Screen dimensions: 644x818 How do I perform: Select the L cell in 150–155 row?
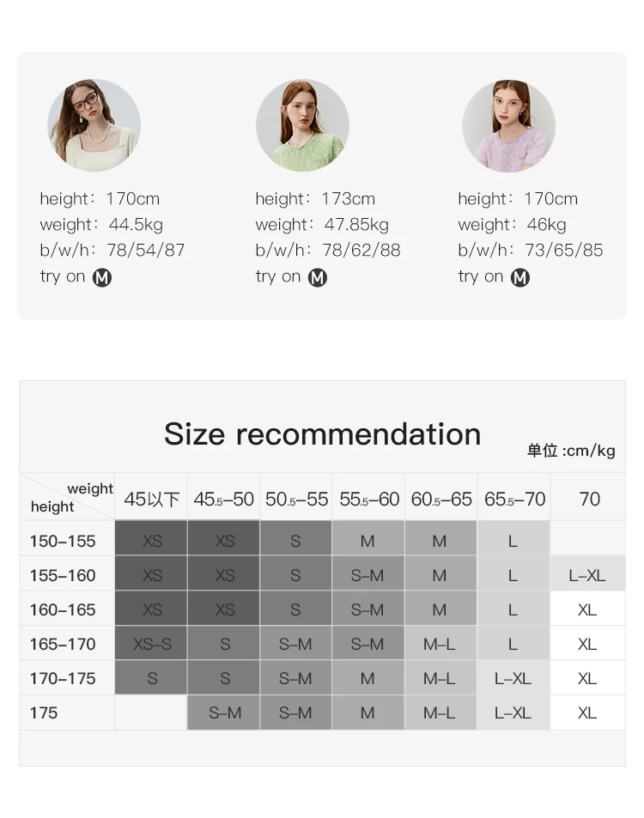tap(513, 541)
